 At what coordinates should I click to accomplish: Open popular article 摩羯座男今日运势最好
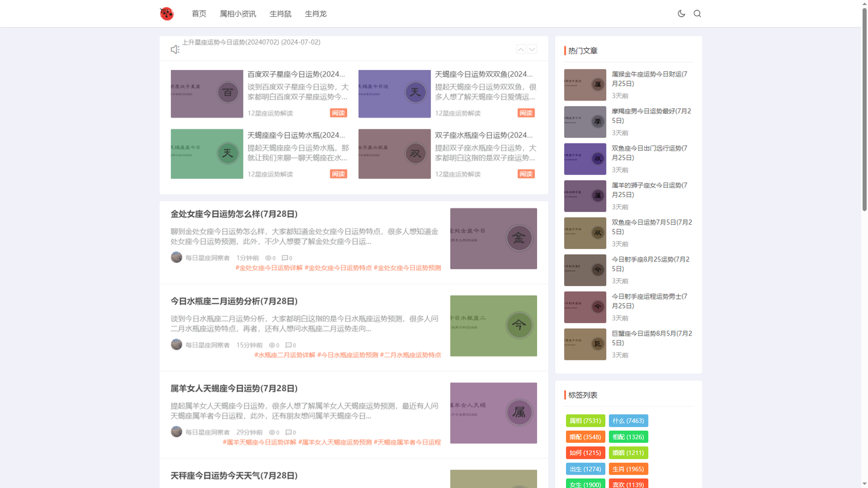click(652, 116)
